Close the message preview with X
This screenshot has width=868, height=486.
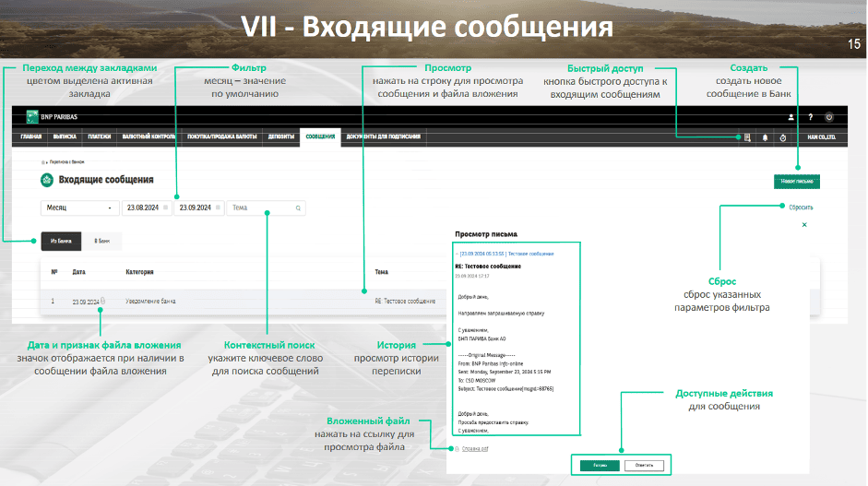(x=804, y=225)
